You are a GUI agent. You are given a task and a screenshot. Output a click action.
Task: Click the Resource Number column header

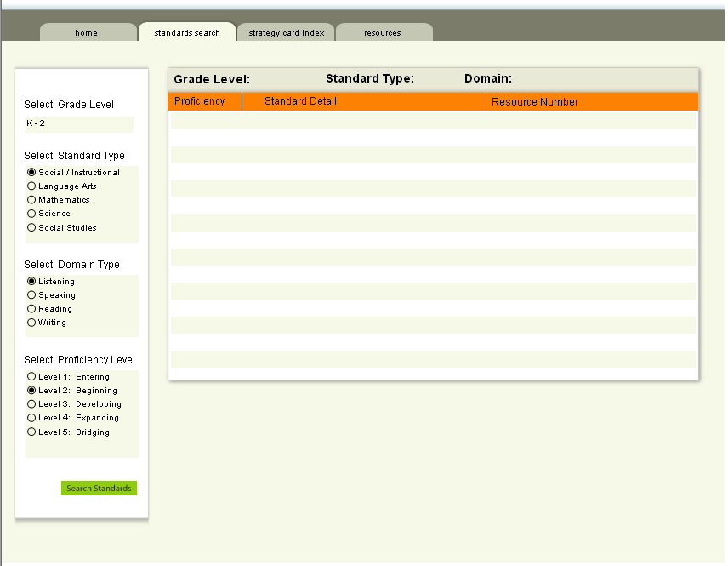(535, 102)
